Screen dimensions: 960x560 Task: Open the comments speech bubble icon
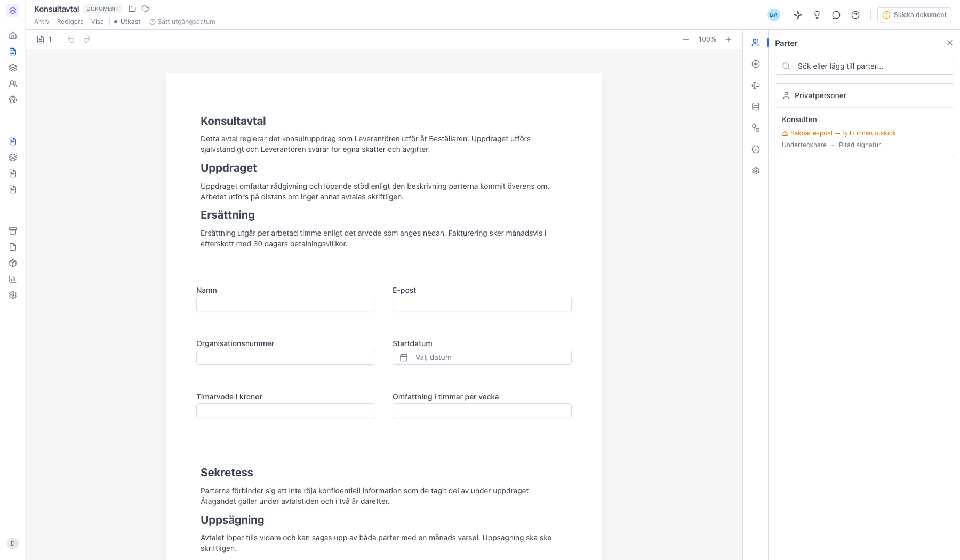(836, 15)
